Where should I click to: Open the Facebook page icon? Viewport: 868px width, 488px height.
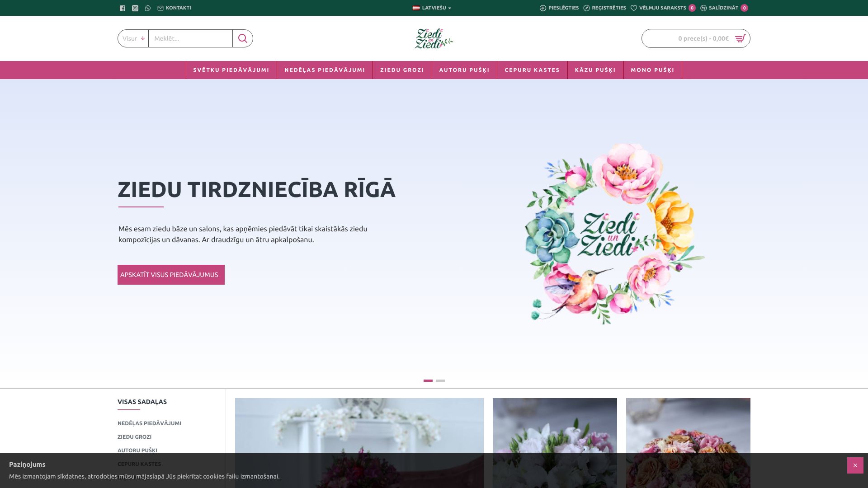click(x=123, y=8)
